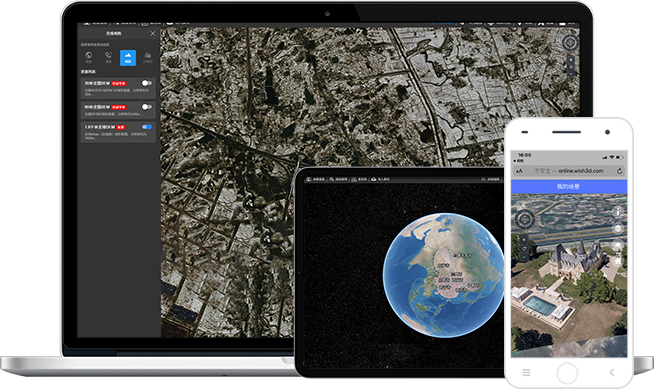This screenshot has height=389, width=654.
Task: Open the first toolbar item on the tablet
Action: (315, 179)
